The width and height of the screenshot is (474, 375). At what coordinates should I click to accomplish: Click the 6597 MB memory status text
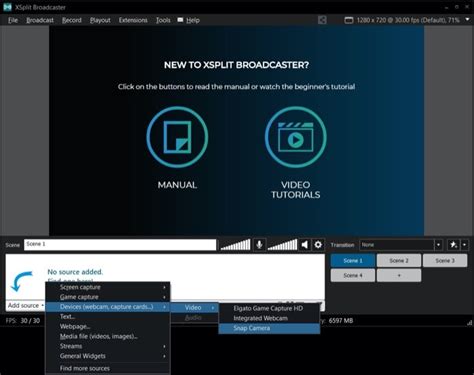click(341, 321)
